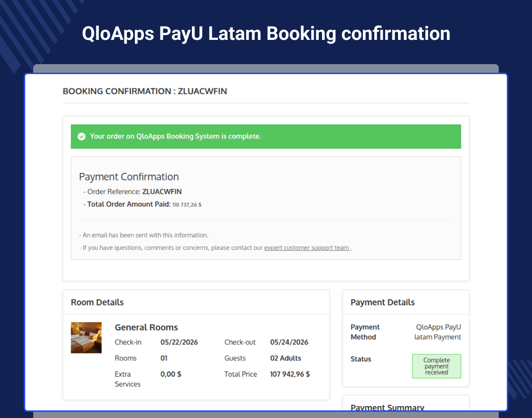Click the Payment Details section header
This screenshot has height=418, width=532.
coord(382,302)
